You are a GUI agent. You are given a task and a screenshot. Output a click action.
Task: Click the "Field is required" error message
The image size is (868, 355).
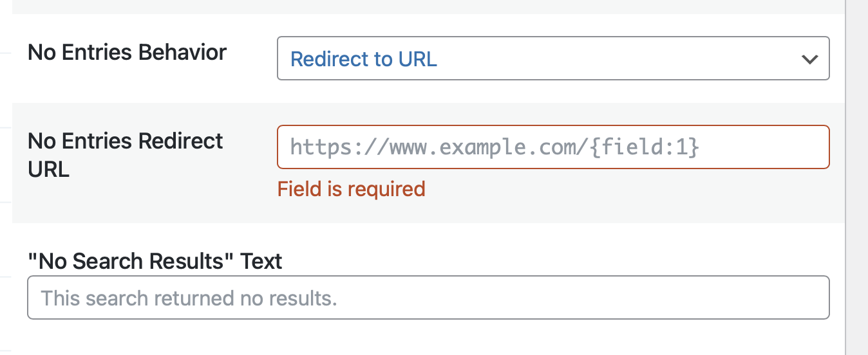[351, 189]
